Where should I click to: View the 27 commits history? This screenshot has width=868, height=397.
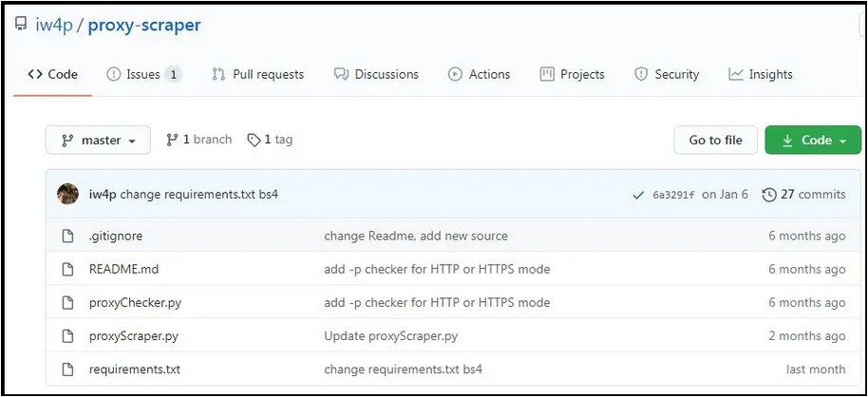click(x=803, y=195)
